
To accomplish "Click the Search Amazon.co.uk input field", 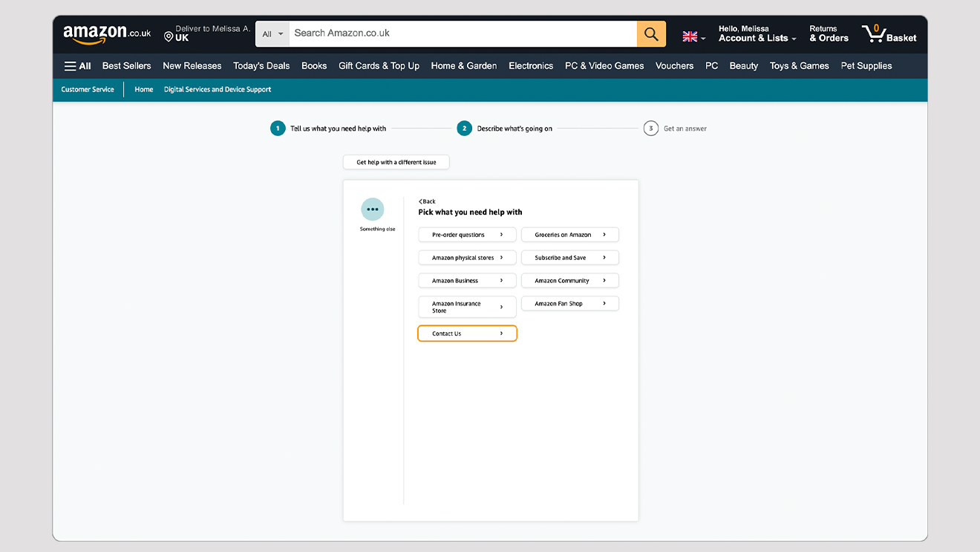I will [x=463, y=33].
